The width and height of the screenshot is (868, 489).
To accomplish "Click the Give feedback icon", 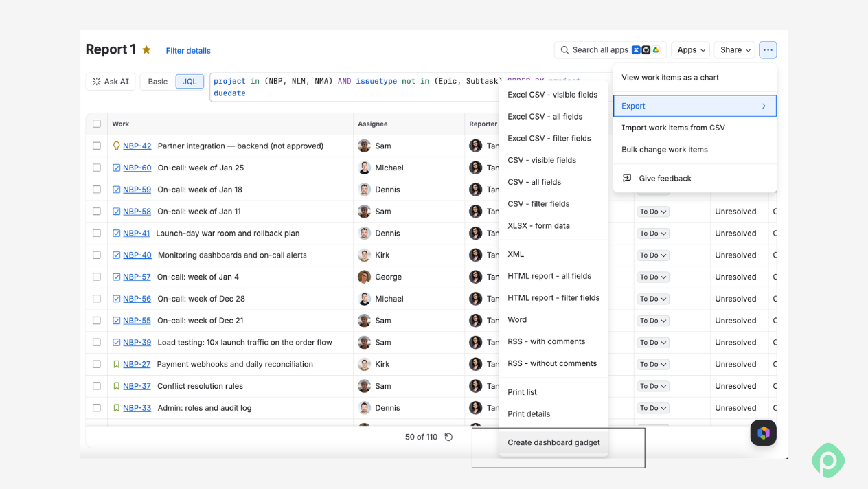I will (x=626, y=178).
